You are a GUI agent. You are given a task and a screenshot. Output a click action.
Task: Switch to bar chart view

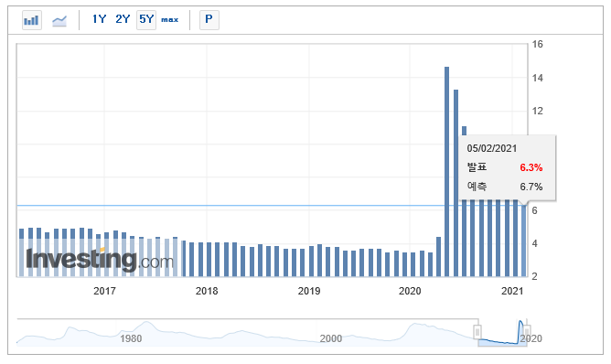coord(32,20)
